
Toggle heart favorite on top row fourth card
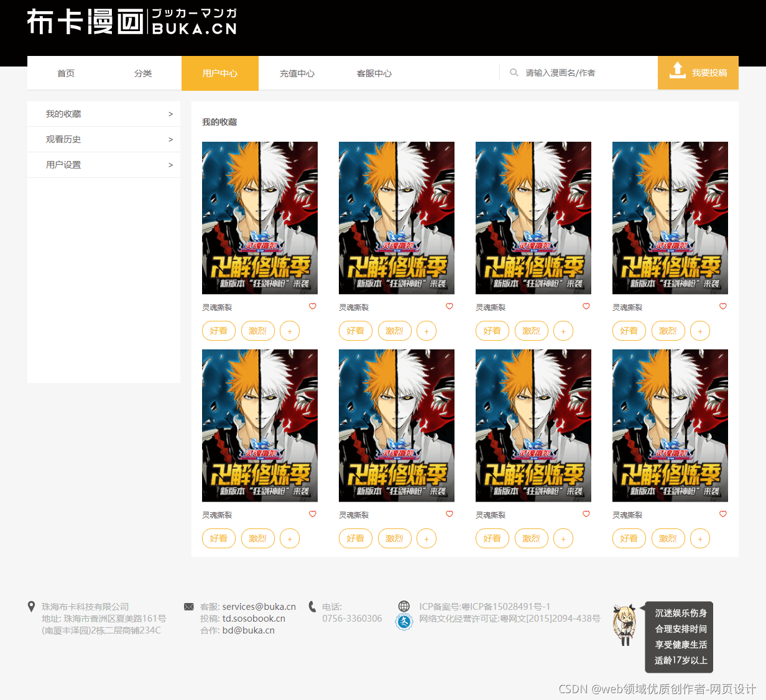pyautogui.click(x=723, y=306)
